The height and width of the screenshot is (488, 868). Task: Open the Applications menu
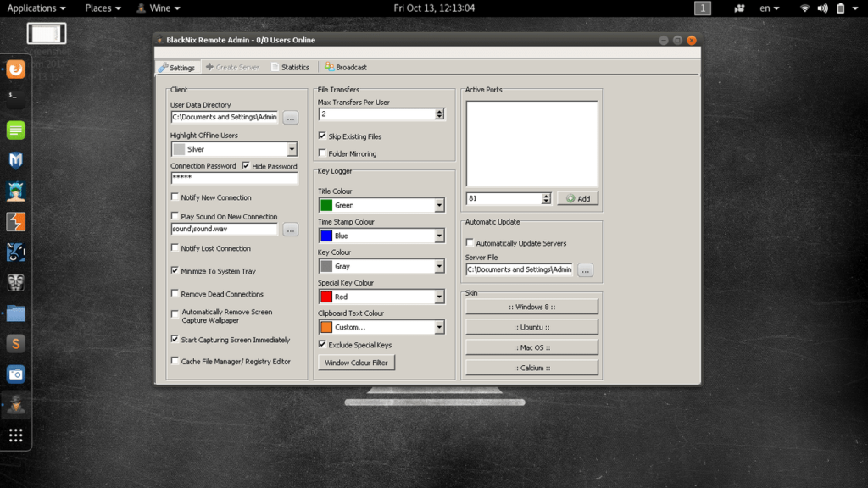pyautogui.click(x=36, y=8)
